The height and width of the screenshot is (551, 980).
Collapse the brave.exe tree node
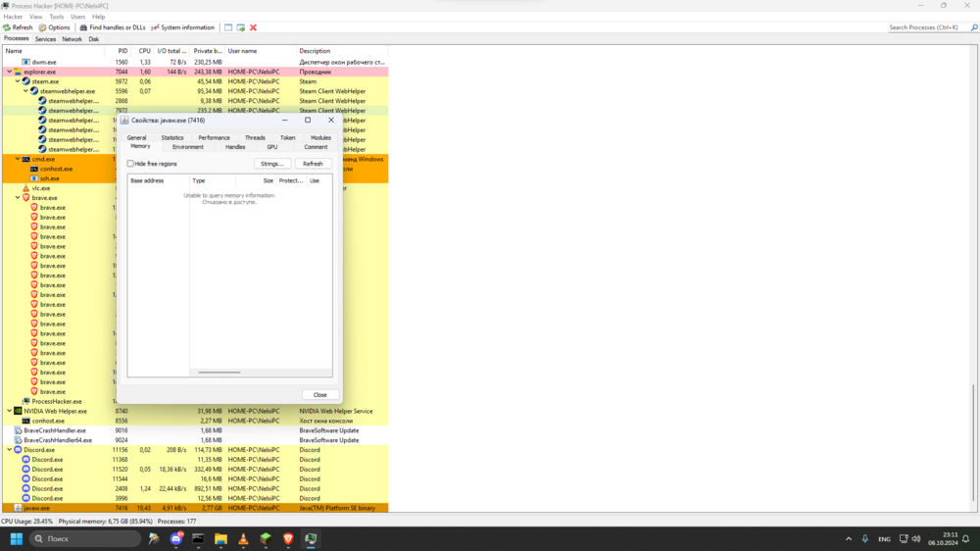pyautogui.click(x=18, y=198)
